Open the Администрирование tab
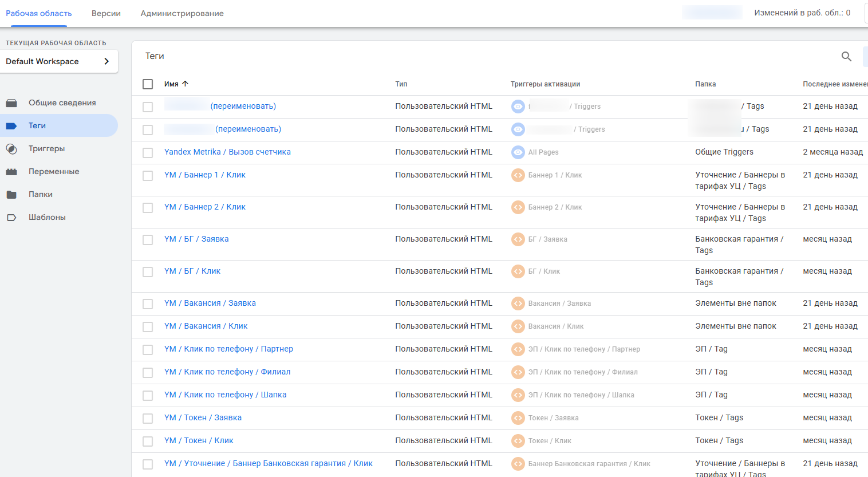868x477 pixels. (182, 13)
